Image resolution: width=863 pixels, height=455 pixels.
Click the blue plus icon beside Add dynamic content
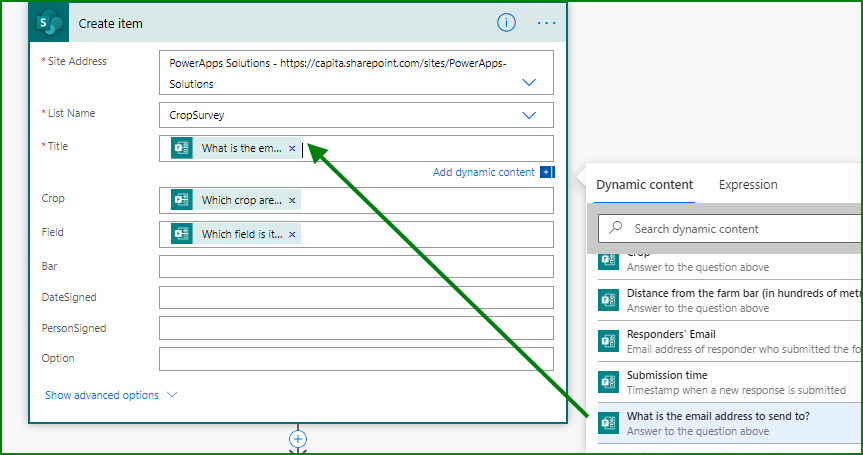pyautogui.click(x=547, y=172)
